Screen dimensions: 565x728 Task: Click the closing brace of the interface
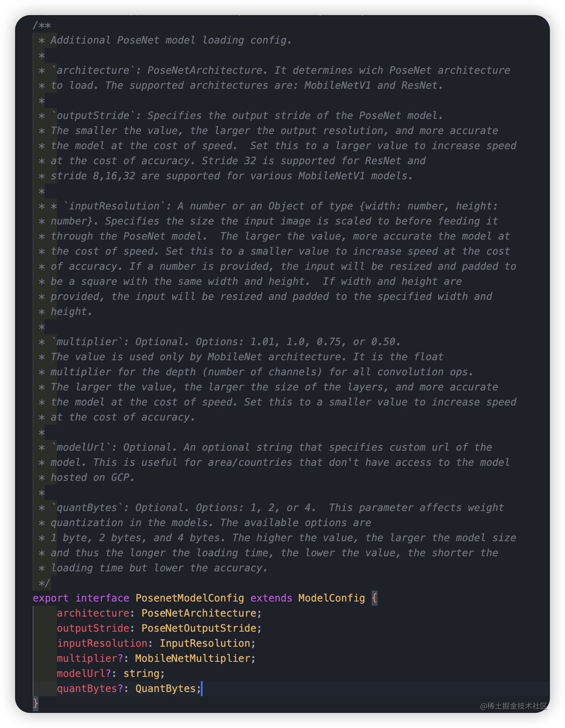tap(36, 703)
